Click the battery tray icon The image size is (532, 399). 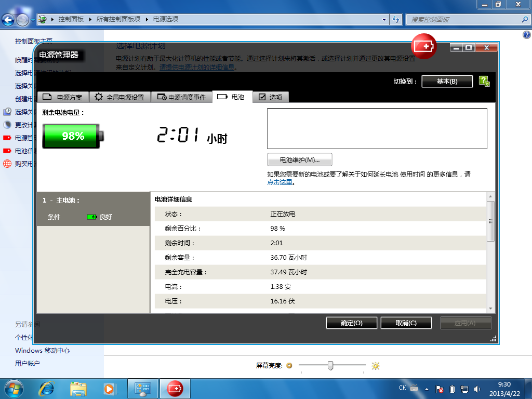(x=452, y=389)
